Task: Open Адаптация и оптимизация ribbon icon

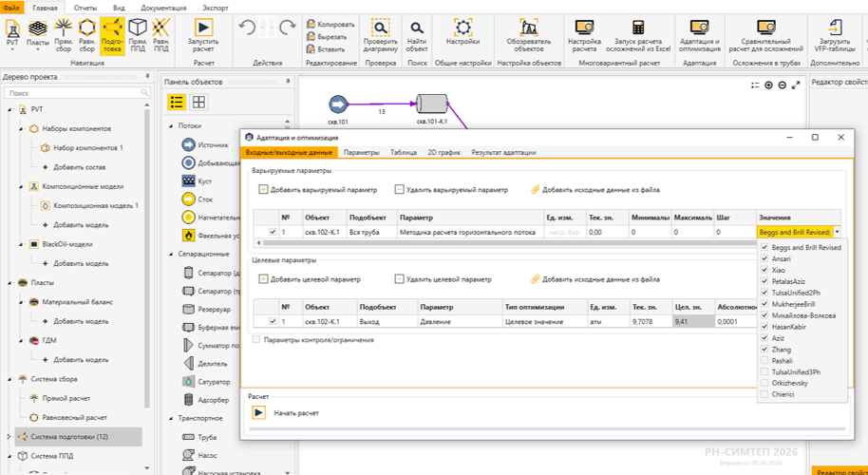Action: click(700, 34)
